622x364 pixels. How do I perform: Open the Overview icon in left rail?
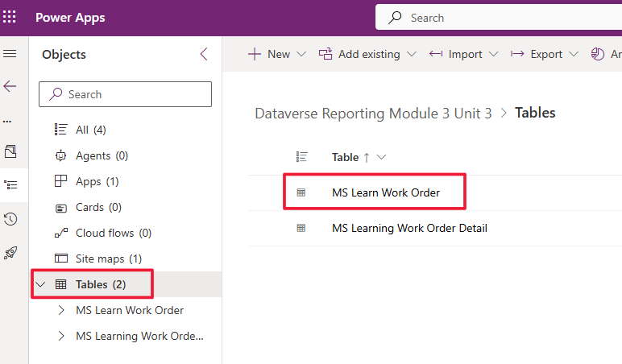tap(10, 151)
